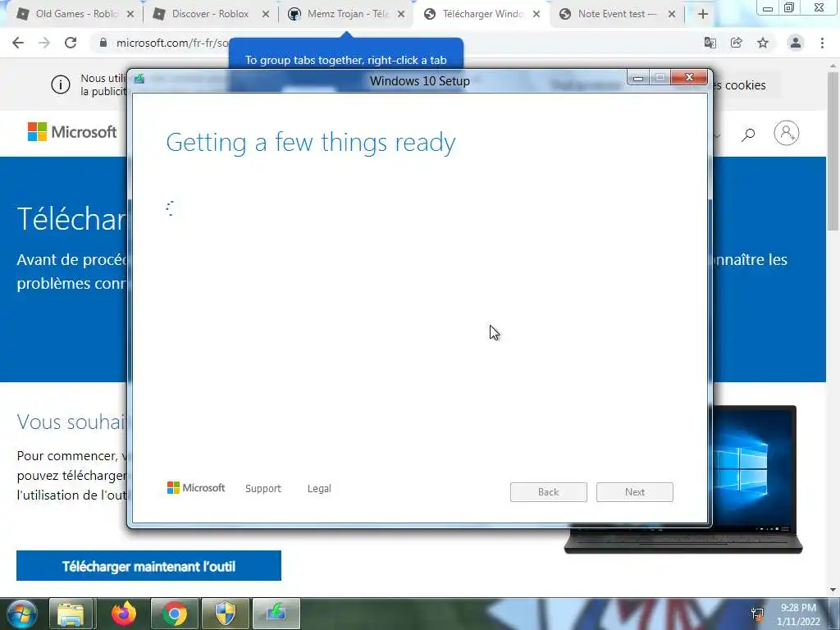Viewport: 840px width, 630px height.
Task: Click Chrome icon in taskbar
Action: click(x=175, y=614)
